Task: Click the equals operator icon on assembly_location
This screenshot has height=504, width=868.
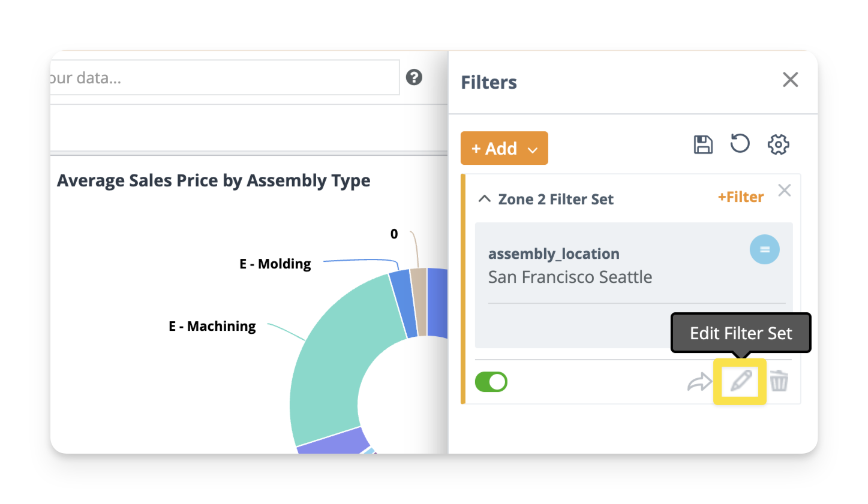Action: [764, 249]
